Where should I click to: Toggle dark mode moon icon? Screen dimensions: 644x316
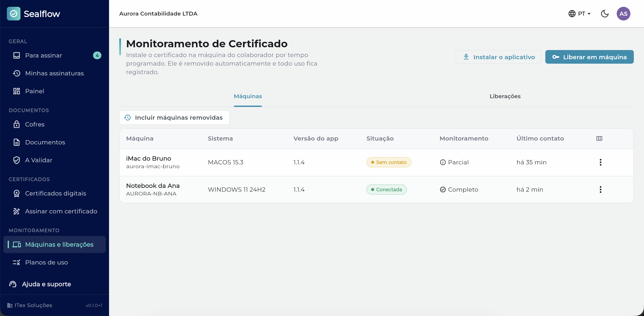(605, 13)
